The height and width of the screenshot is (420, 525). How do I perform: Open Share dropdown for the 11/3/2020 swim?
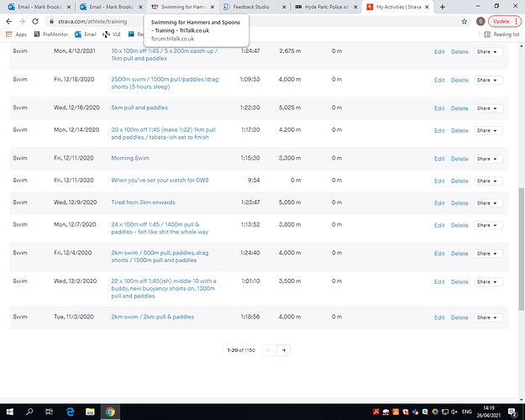click(x=488, y=318)
